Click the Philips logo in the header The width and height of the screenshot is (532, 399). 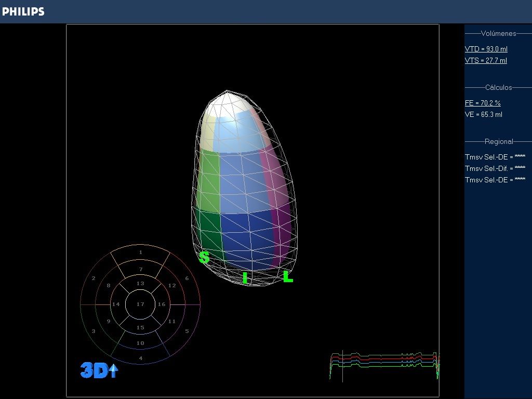[x=23, y=11]
